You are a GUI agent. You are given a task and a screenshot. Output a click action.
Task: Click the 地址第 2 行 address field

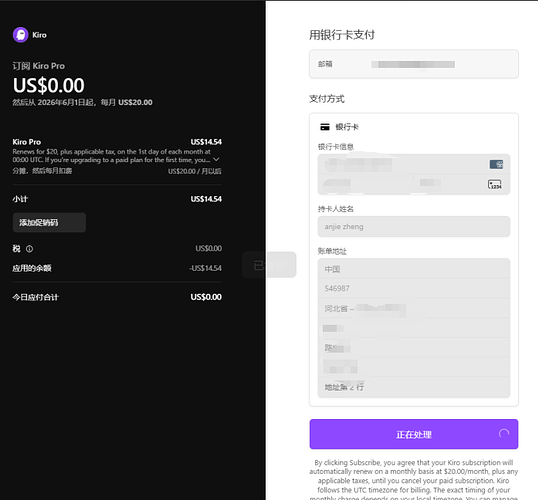(414, 387)
